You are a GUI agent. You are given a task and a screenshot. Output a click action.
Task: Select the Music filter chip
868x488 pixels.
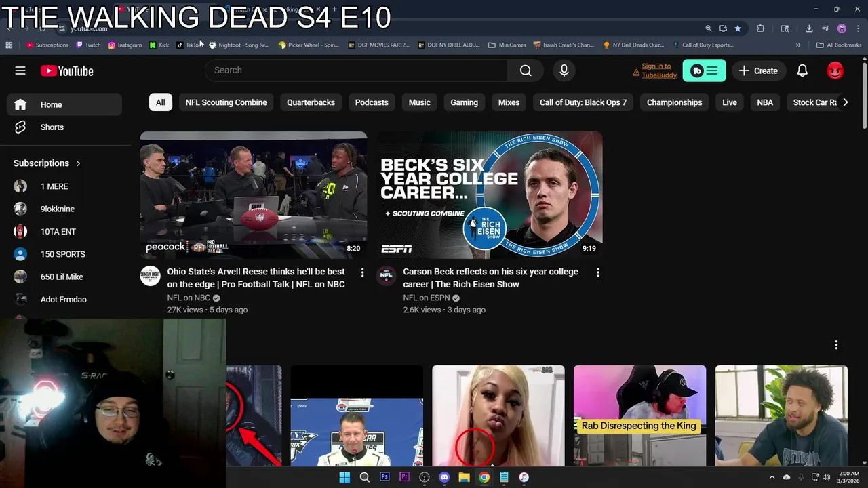pos(419,102)
